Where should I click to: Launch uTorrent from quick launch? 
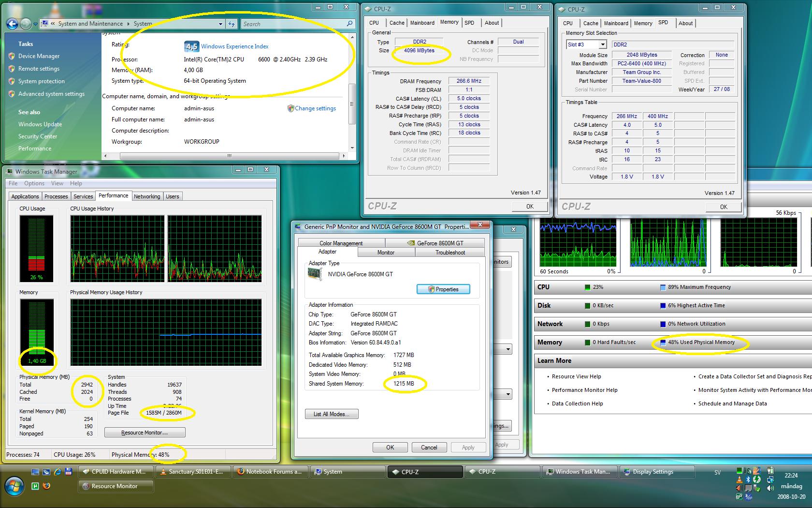pos(35,486)
